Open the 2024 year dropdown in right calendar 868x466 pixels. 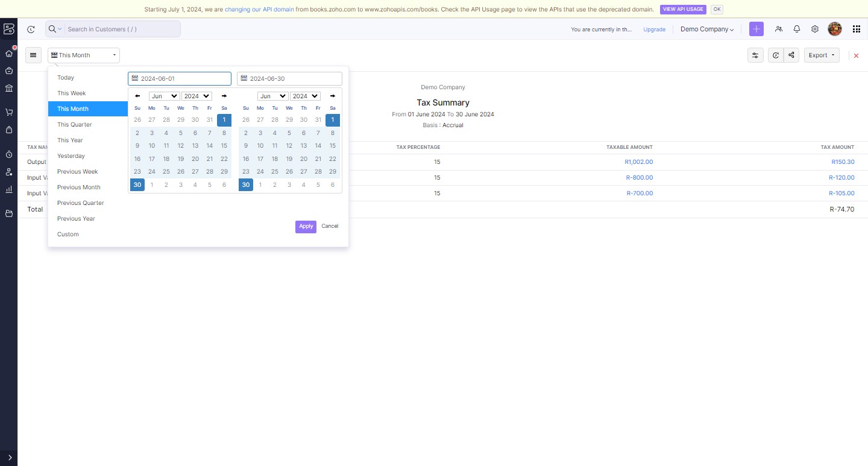[304, 96]
